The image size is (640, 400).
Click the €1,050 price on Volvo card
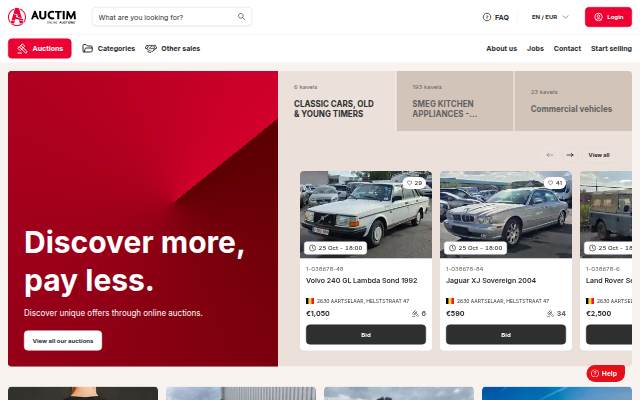point(318,313)
